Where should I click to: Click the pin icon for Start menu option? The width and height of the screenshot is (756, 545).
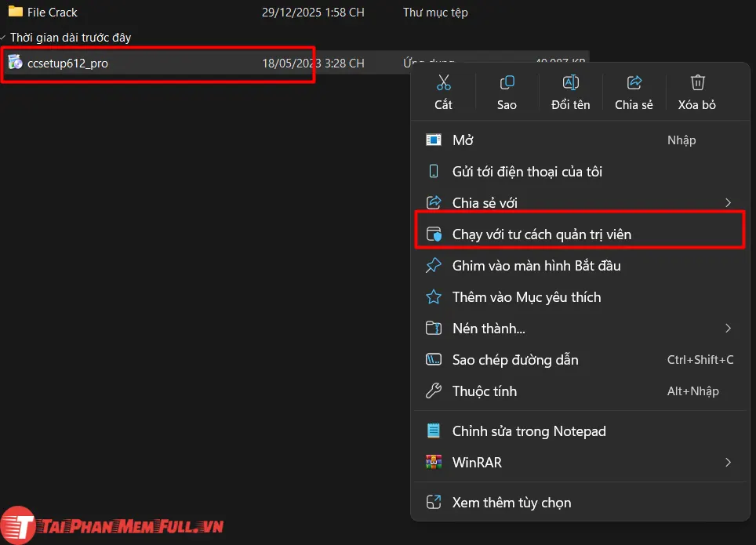(x=434, y=266)
